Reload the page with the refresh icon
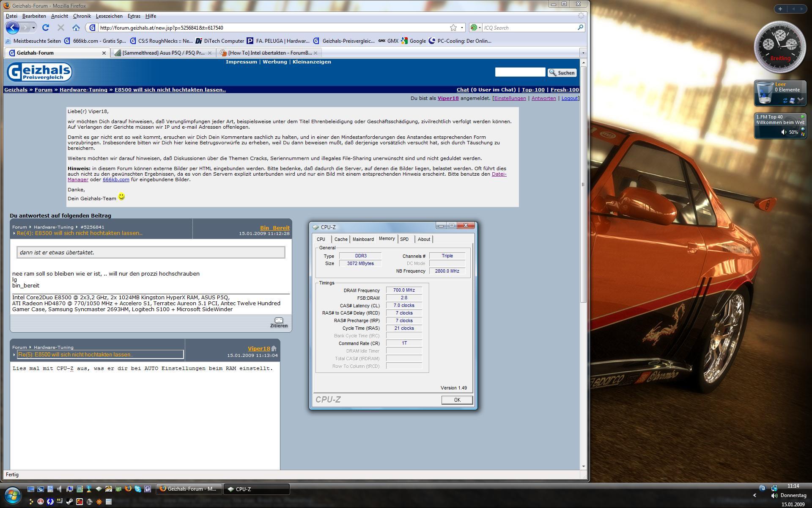 pyautogui.click(x=46, y=28)
